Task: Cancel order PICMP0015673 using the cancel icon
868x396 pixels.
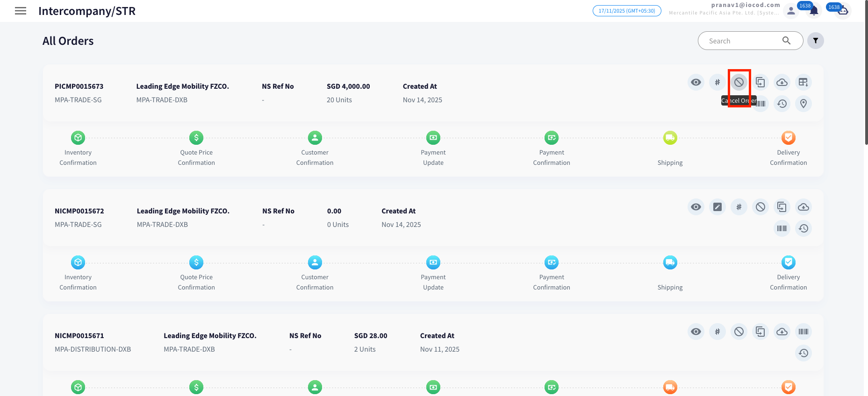Action: tap(739, 83)
